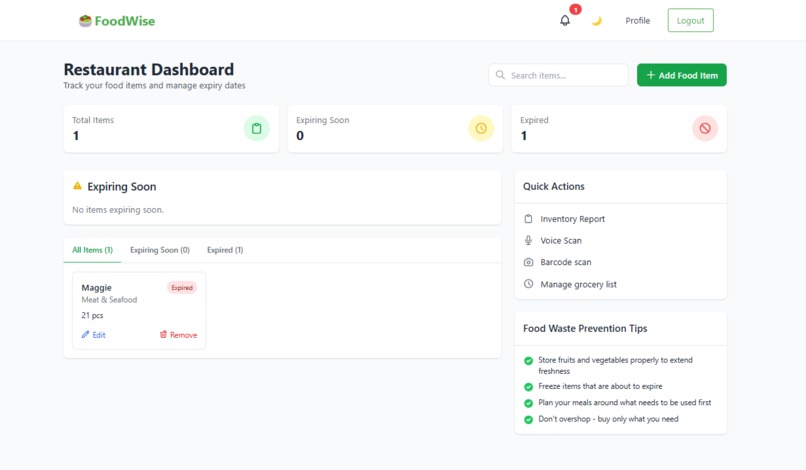Click the red prohibited Expired icon

click(705, 128)
